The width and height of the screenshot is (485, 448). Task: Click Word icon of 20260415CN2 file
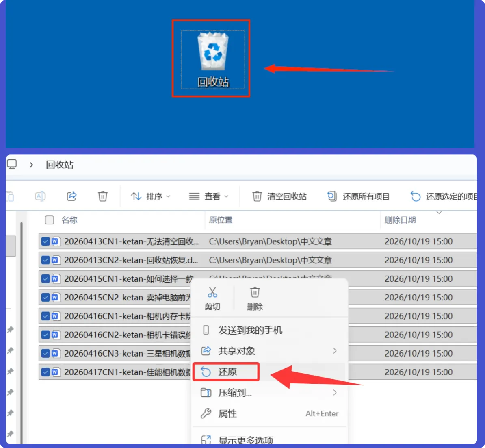coord(56,297)
